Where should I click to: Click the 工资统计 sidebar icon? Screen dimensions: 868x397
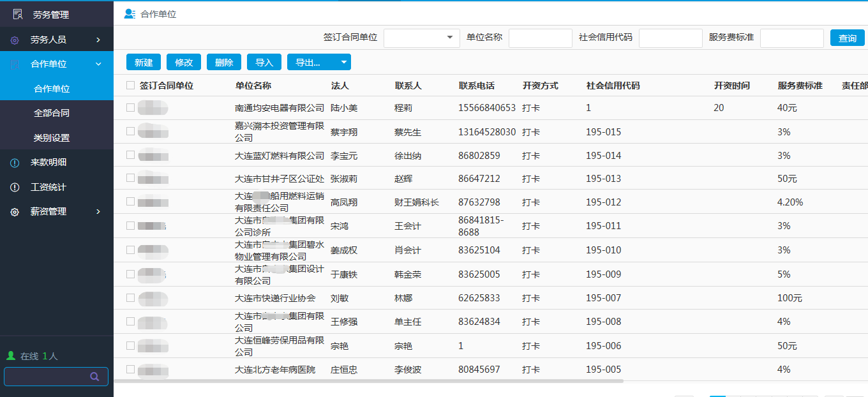click(x=15, y=188)
